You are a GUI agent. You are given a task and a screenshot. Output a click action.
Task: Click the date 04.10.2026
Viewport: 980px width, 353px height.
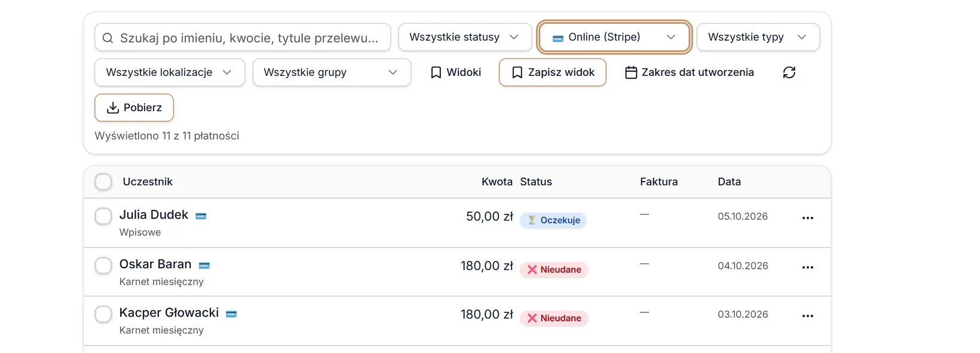coord(743,266)
